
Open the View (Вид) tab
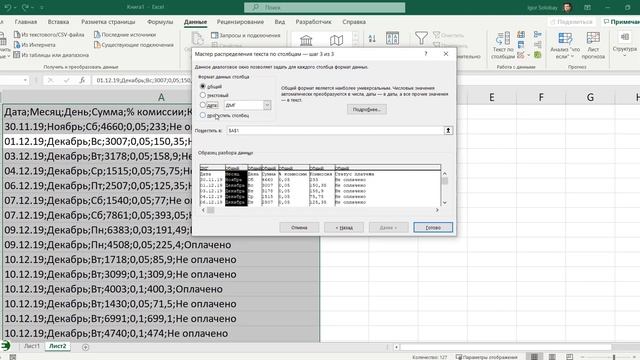pos(280,22)
